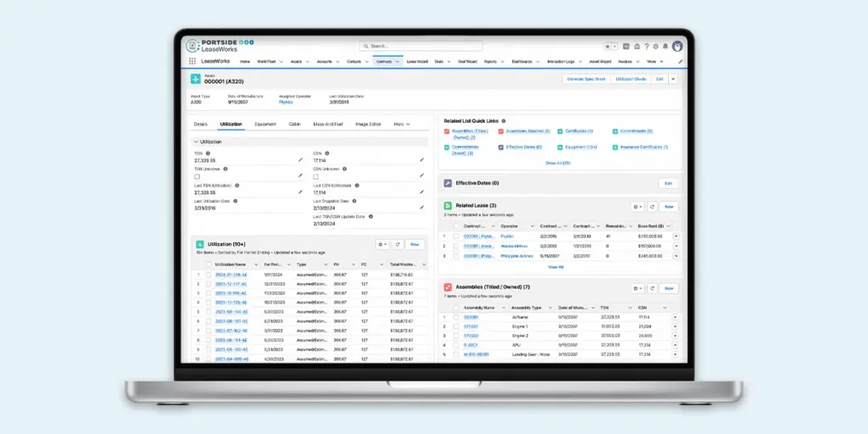Viewport: 868px width, 434px height.
Task: Open the FlyAbc assigned operator link
Action: coord(286,103)
